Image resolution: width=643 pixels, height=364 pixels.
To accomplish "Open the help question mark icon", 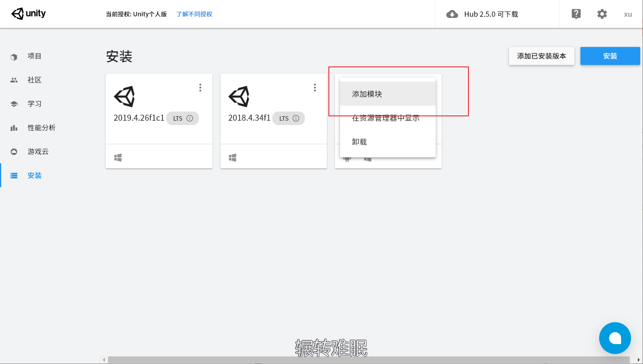I will [576, 14].
